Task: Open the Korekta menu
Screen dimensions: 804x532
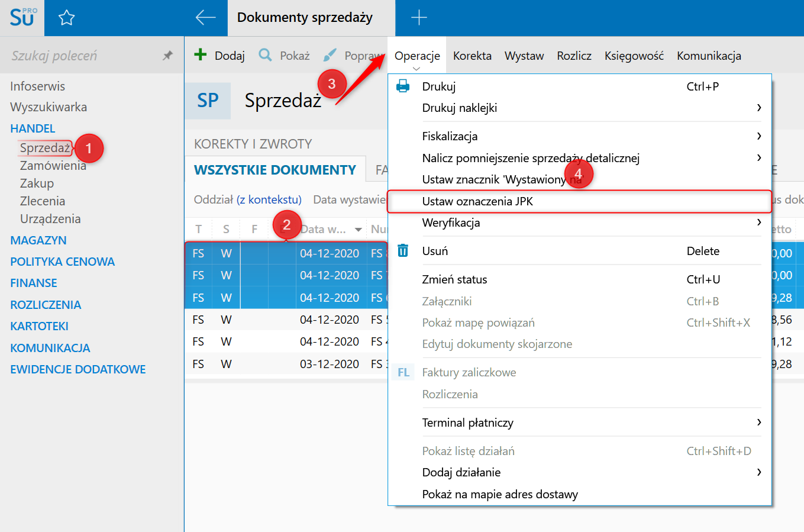Action: [x=472, y=56]
